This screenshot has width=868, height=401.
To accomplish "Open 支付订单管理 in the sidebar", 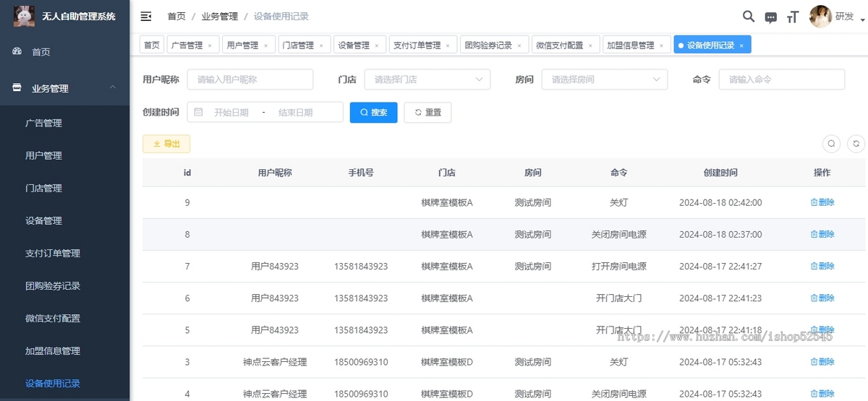I will tap(53, 253).
